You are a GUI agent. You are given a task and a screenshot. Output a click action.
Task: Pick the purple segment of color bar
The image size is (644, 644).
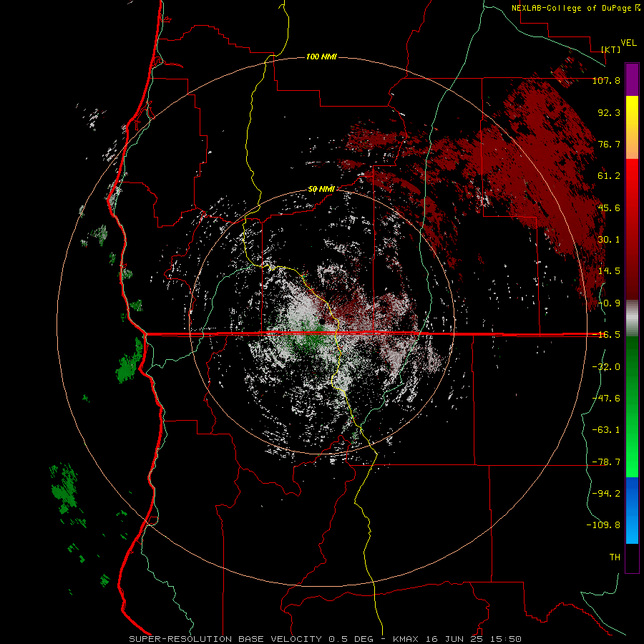632,79
